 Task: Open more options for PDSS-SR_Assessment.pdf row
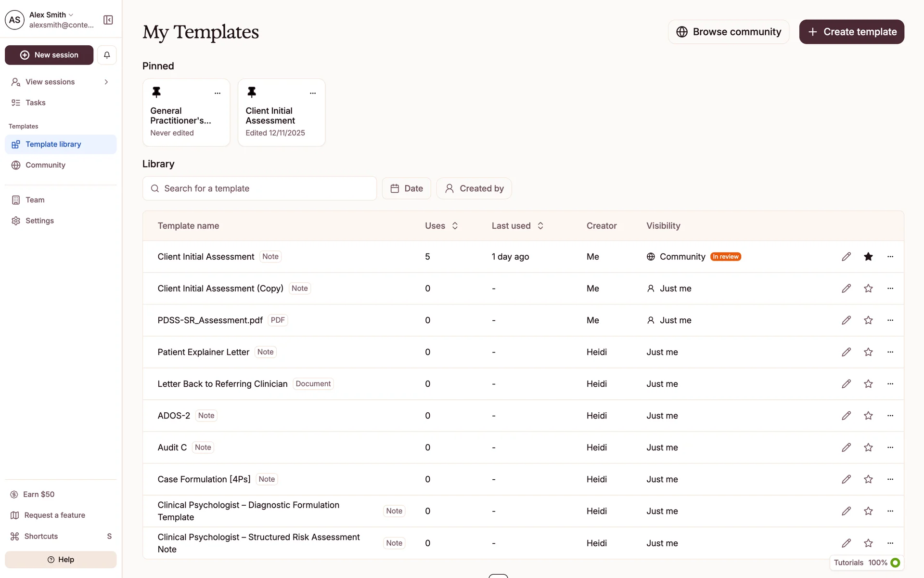[890, 320]
